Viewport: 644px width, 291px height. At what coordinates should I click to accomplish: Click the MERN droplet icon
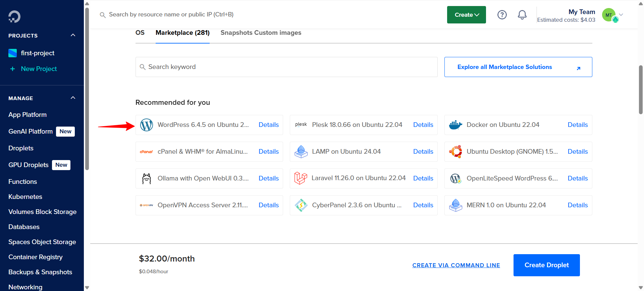click(x=455, y=205)
